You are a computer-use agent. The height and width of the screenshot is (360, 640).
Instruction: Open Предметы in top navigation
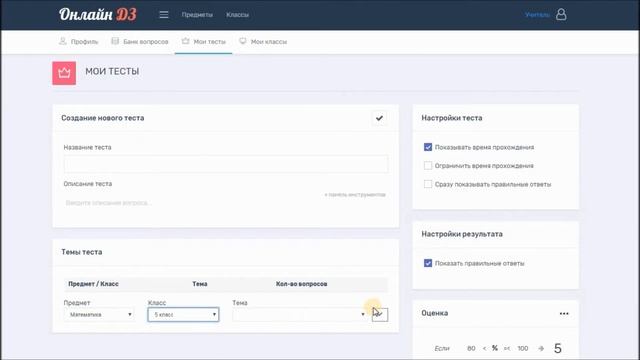(197, 15)
